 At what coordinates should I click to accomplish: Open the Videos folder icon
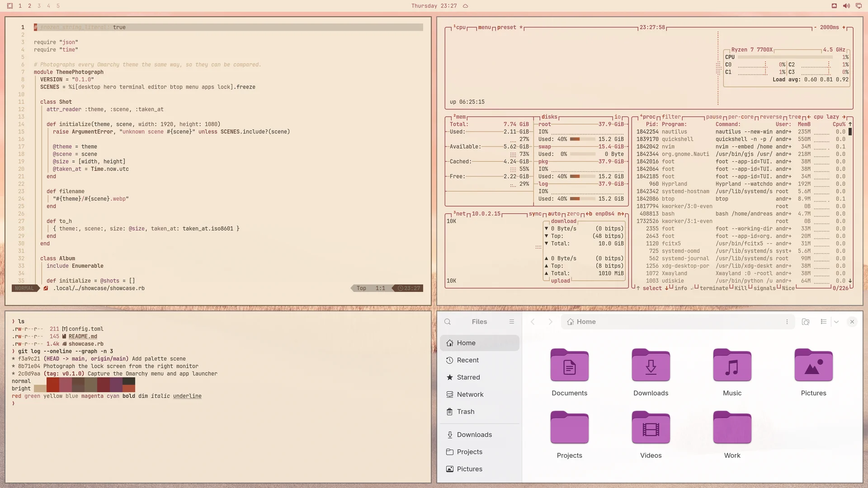pos(651,427)
